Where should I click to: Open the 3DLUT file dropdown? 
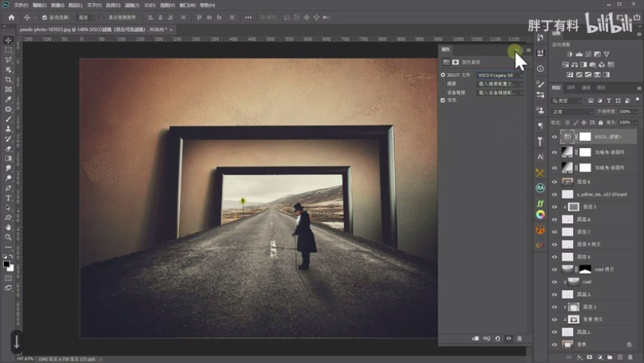click(x=500, y=75)
